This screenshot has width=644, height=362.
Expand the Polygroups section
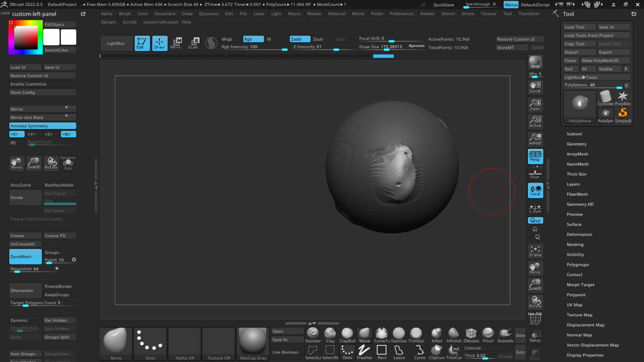pyautogui.click(x=578, y=265)
